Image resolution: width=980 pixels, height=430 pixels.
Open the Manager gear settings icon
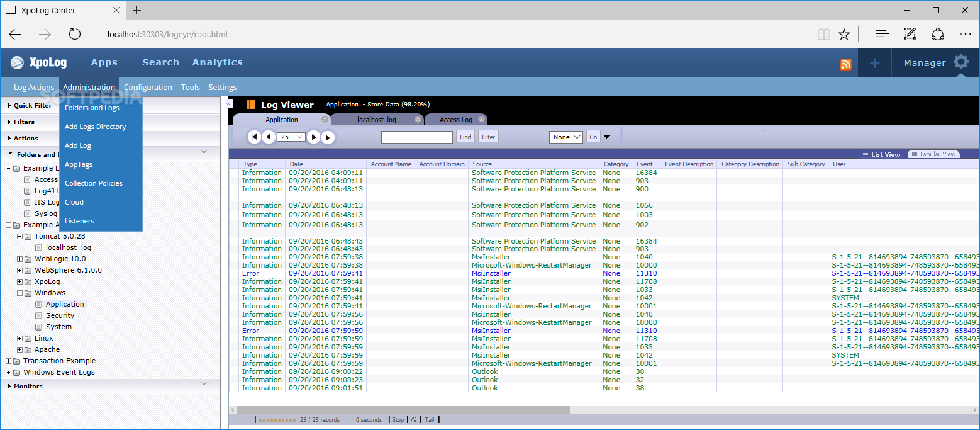(x=961, y=62)
